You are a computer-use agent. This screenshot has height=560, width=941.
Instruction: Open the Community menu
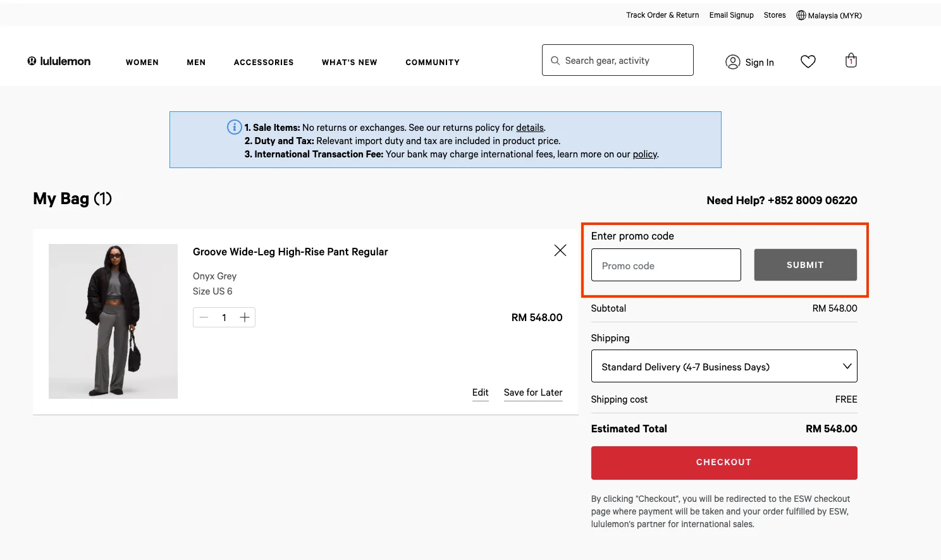433,63
